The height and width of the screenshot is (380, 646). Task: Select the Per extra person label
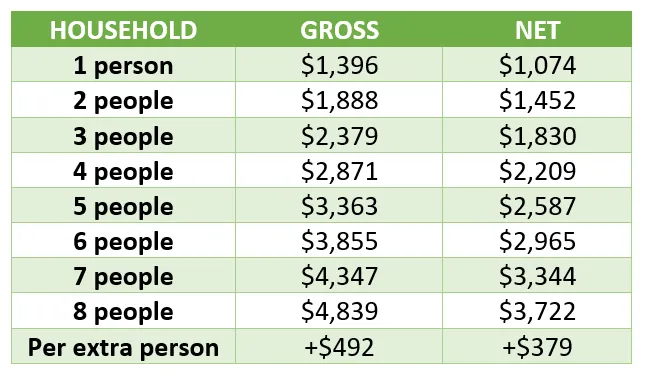123,347
